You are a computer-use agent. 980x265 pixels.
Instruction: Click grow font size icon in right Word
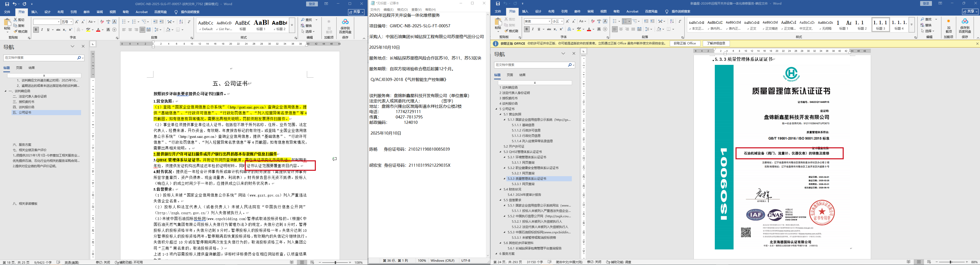click(567, 21)
